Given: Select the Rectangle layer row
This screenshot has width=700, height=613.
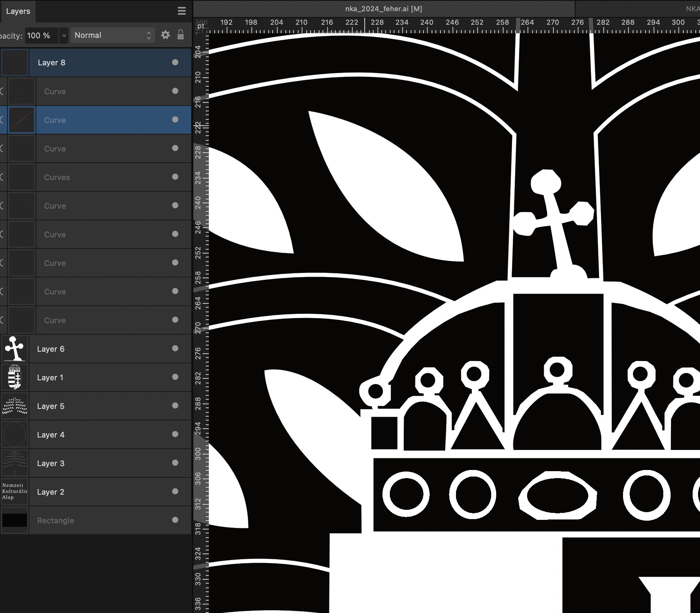Looking at the screenshot, I should (x=96, y=520).
